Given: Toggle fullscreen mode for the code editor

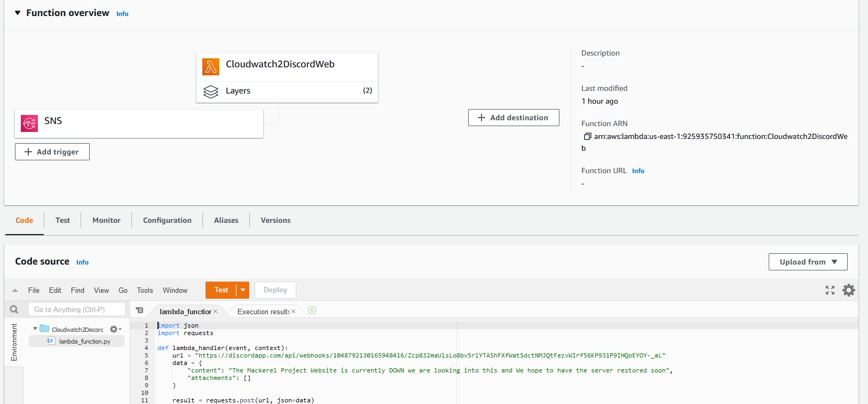Looking at the screenshot, I should click(x=830, y=290).
